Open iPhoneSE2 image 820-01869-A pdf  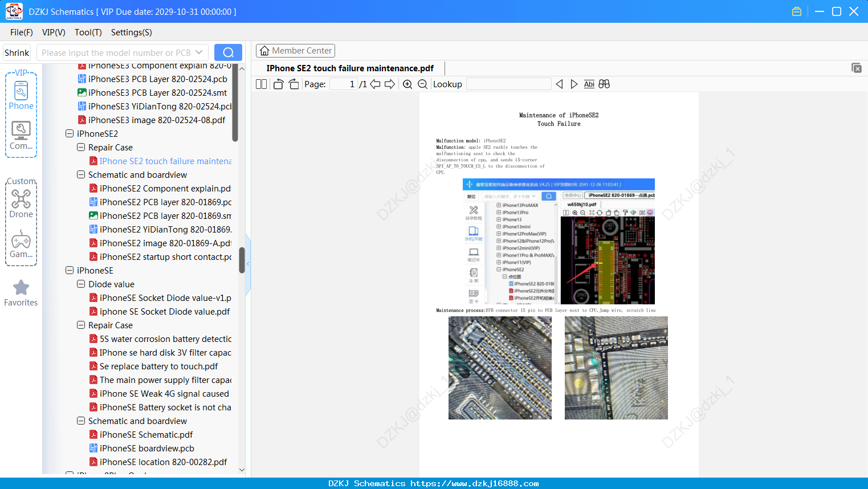click(x=160, y=243)
